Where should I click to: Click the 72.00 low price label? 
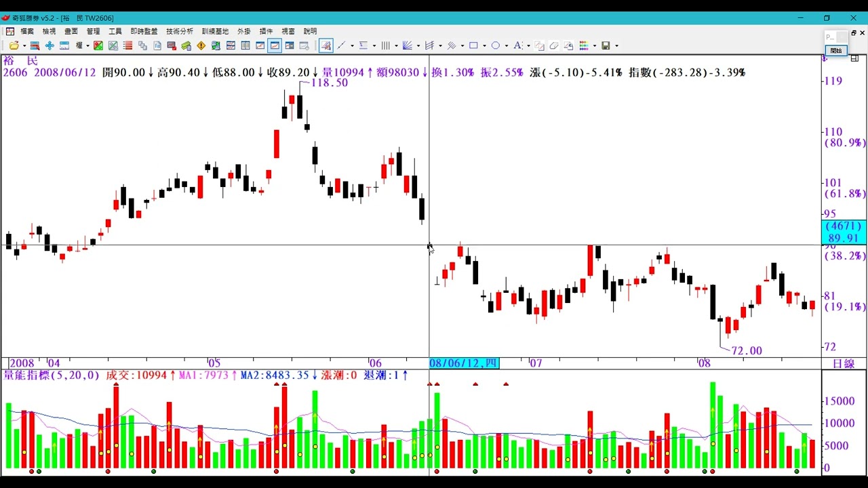pos(746,350)
